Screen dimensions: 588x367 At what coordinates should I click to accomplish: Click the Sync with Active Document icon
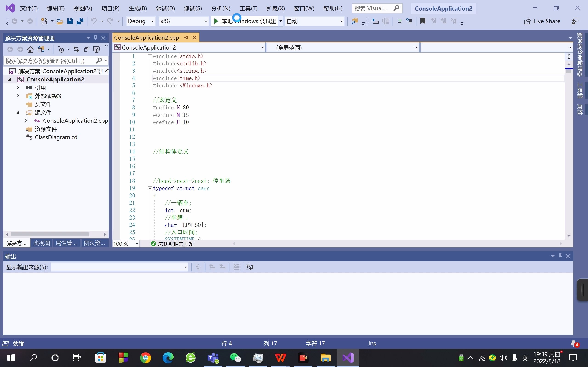(x=76, y=50)
